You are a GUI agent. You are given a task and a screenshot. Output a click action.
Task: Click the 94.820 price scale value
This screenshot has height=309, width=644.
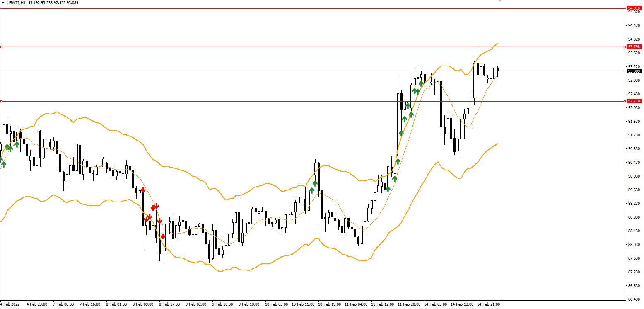click(x=635, y=12)
